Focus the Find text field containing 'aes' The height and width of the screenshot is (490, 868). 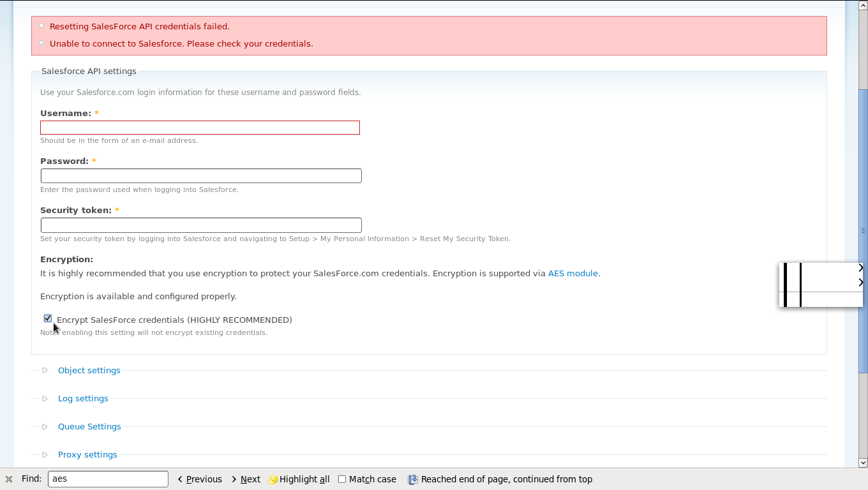[x=108, y=479]
